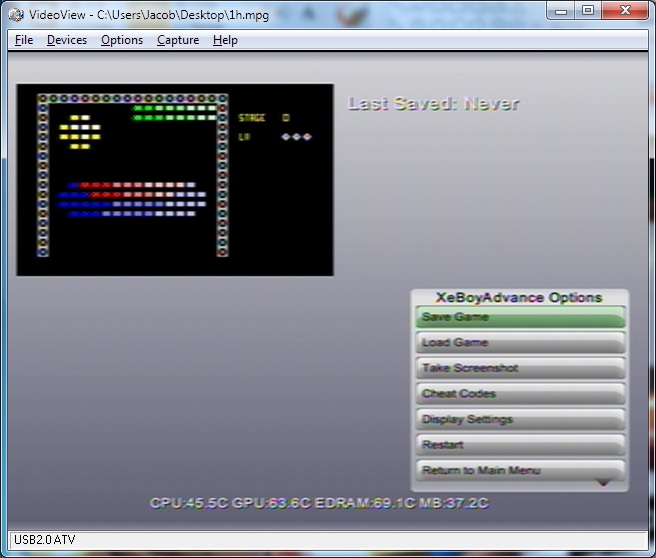This screenshot has height=558, width=656.
Task: Click the VideoView app icon in title bar
Action: click(16, 15)
